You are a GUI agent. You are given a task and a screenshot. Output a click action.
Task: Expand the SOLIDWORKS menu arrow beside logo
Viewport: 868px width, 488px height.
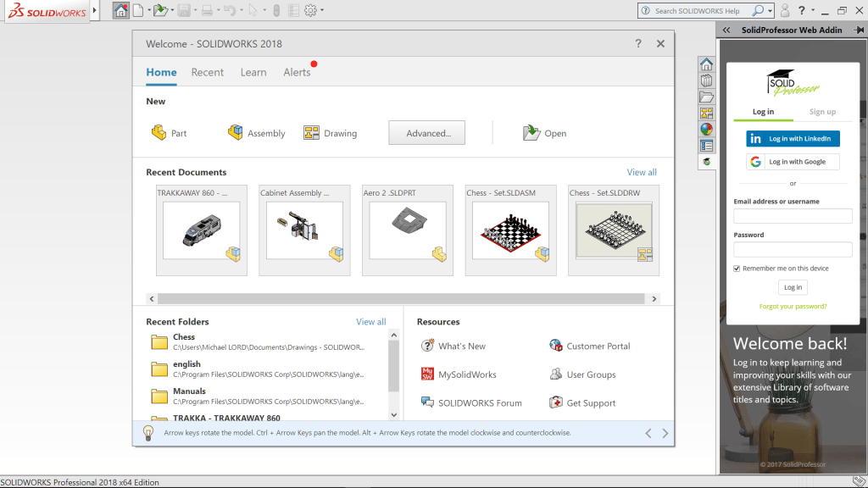tap(95, 11)
